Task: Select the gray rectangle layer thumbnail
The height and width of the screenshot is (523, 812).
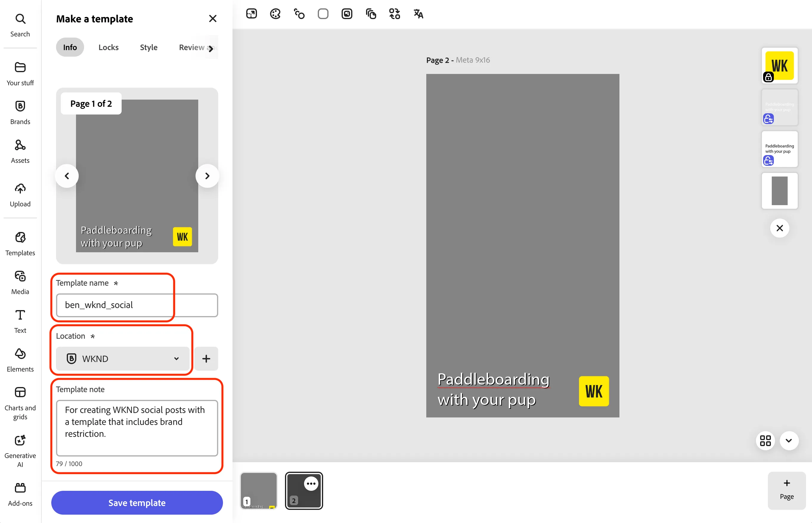Action: [x=780, y=191]
